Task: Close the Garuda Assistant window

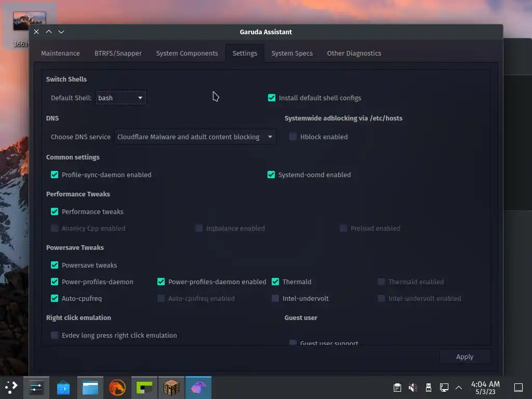Action: tap(36, 32)
